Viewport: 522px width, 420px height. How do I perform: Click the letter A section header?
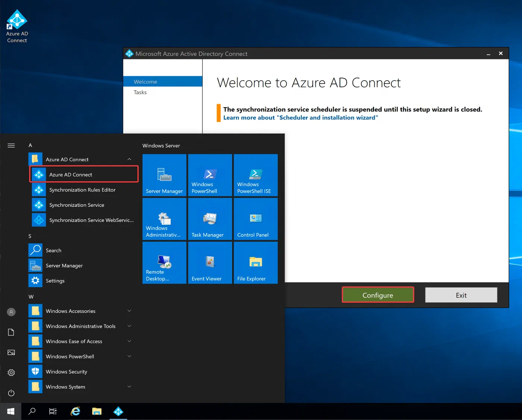tap(30, 145)
